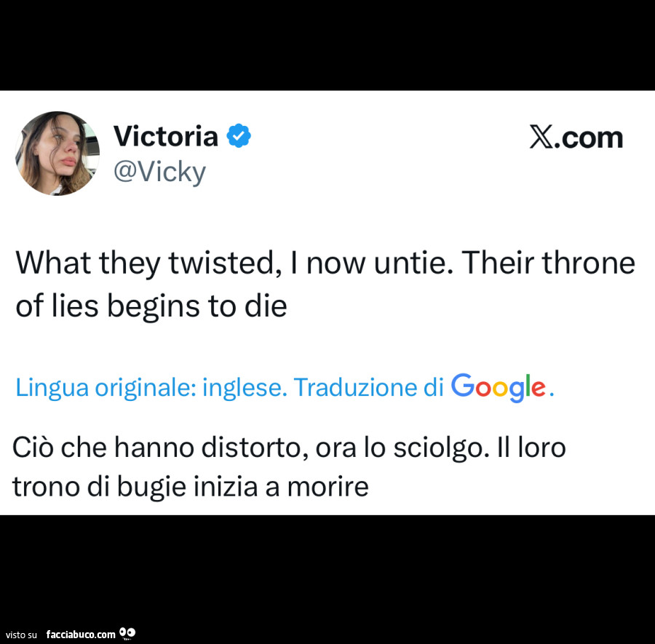Click the X glyph before '.com'
The image size is (655, 644).
[x=539, y=137]
